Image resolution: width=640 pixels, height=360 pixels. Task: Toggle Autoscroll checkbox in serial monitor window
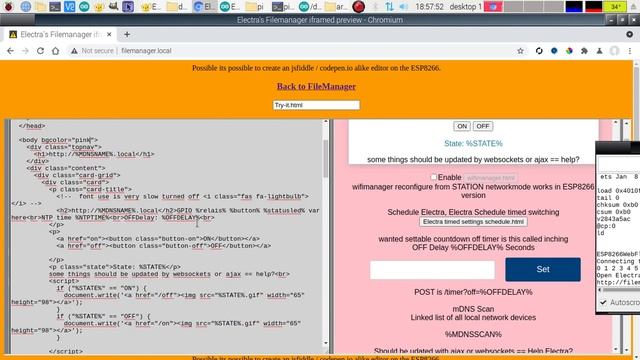pos(603,302)
